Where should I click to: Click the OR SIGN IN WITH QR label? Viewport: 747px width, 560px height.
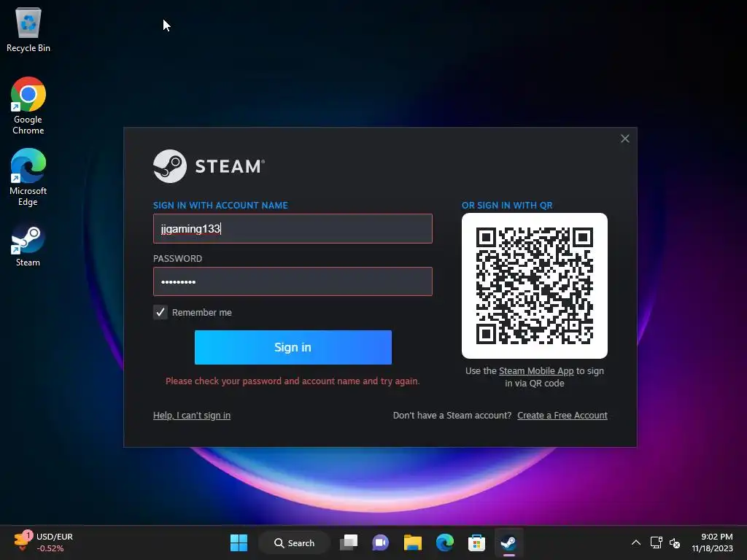(507, 205)
